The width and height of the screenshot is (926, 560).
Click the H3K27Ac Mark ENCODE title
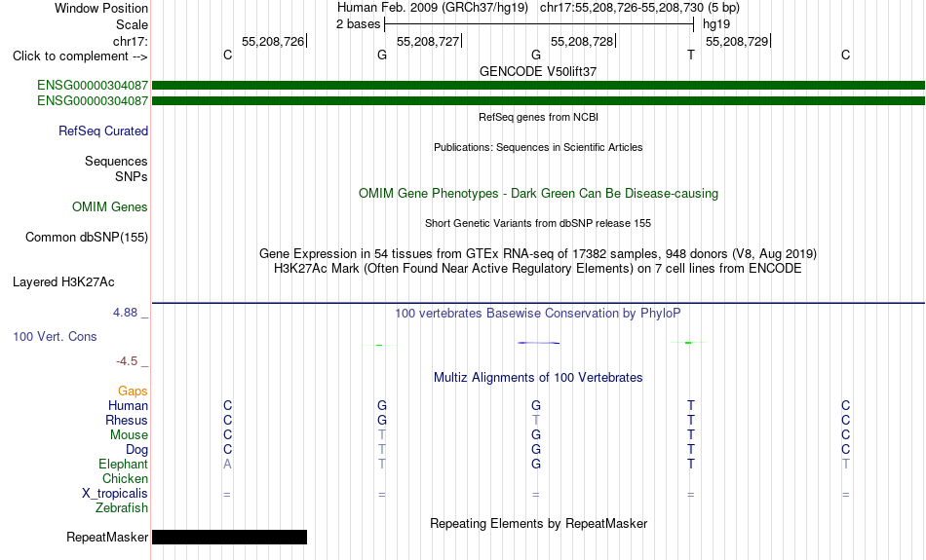tap(538, 269)
